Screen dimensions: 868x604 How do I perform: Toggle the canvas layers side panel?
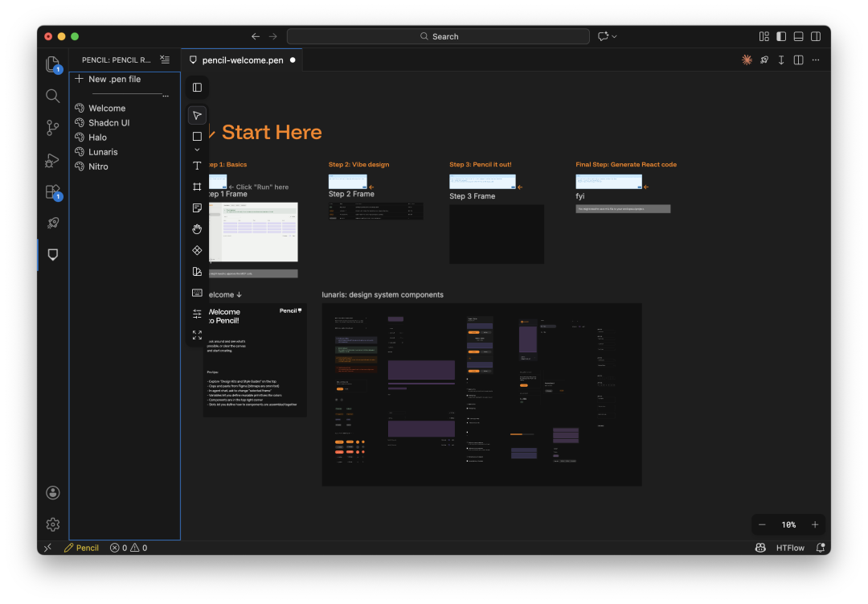197,88
